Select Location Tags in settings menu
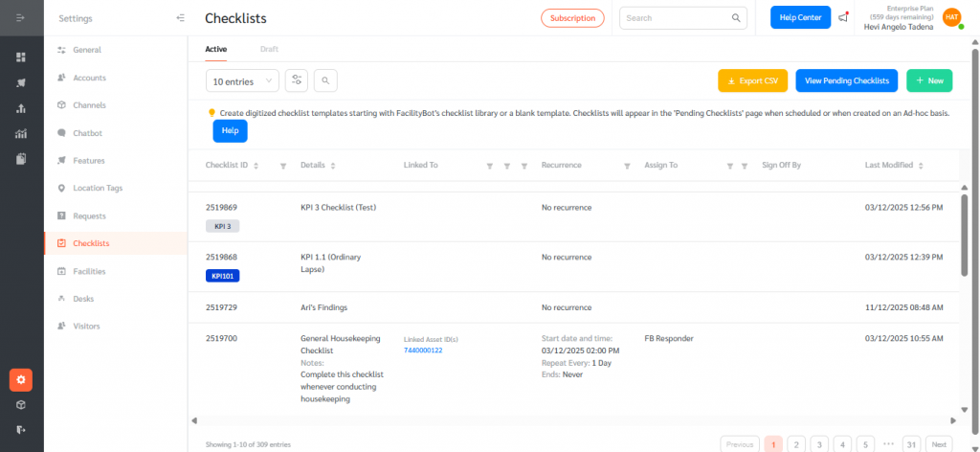 click(x=98, y=188)
